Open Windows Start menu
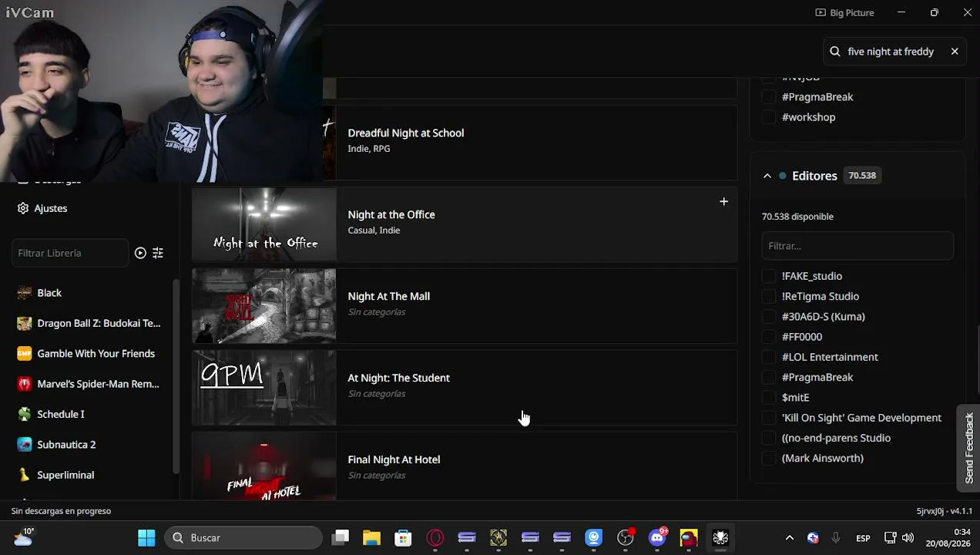This screenshot has width=980, height=555. (146, 538)
